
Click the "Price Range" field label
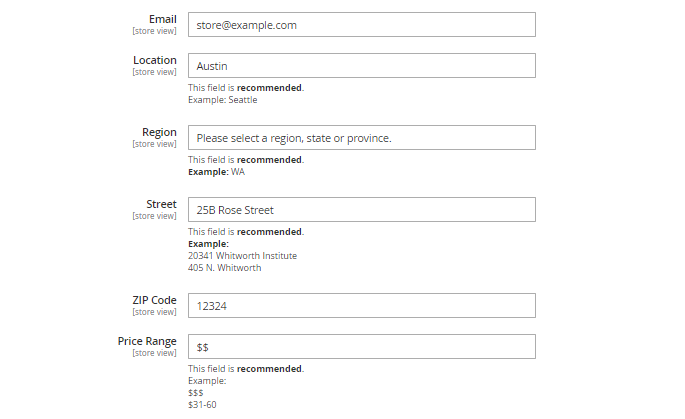click(147, 341)
